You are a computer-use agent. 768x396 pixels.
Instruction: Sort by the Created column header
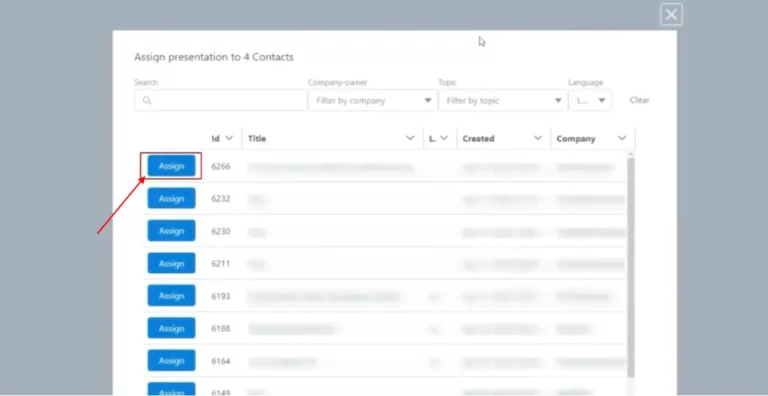tap(478, 139)
